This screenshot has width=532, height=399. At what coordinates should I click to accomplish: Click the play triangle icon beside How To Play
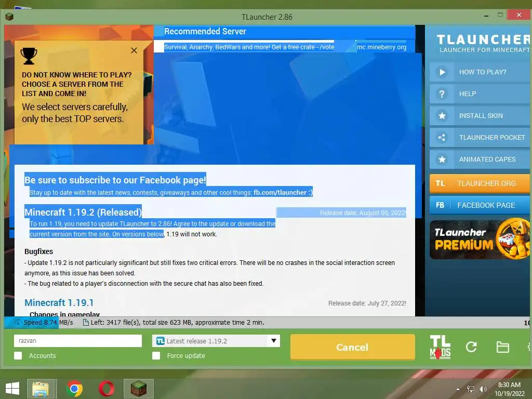pyautogui.click(x=442, y=72)
